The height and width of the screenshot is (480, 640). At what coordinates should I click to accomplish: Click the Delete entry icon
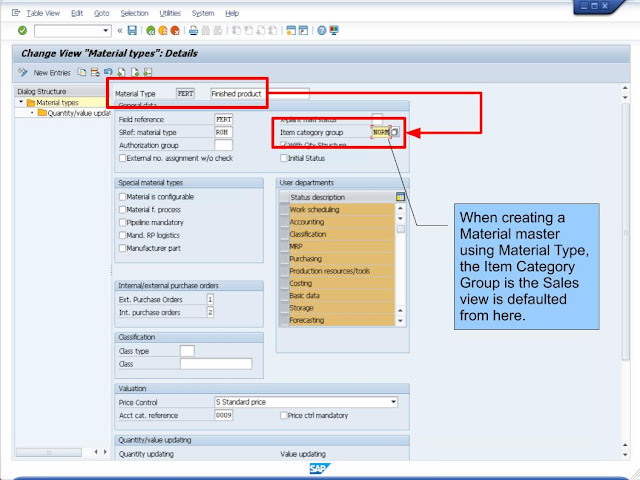click(x=95, y=72)
